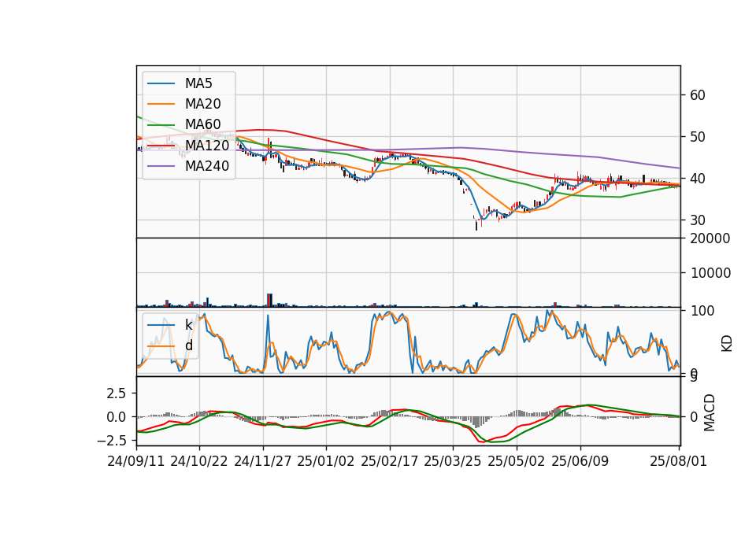Click the 25/06/09 date axis label
The width and height of the screenshot is (756, 543).
coord(580,461)
